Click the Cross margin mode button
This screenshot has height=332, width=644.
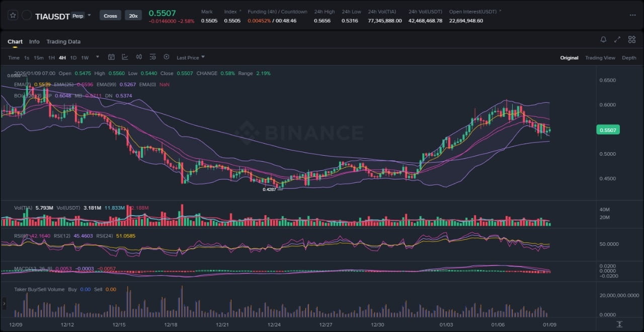tap(110, 16)
